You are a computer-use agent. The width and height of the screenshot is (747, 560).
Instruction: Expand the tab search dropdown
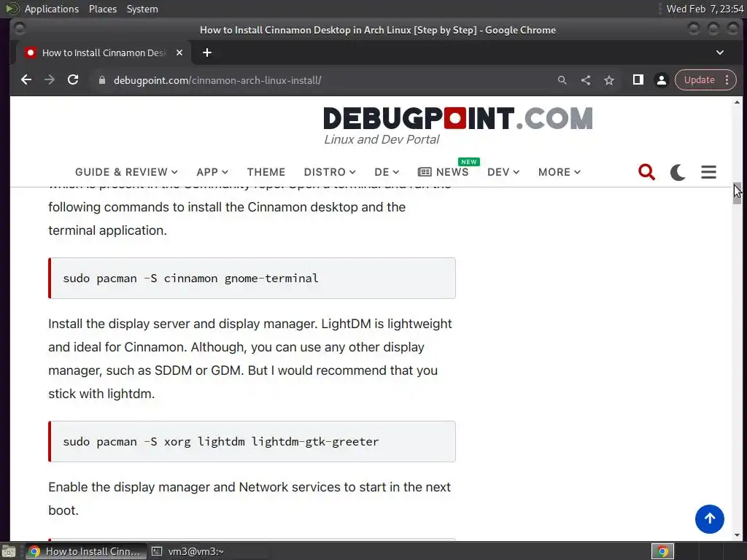(720, 52)
